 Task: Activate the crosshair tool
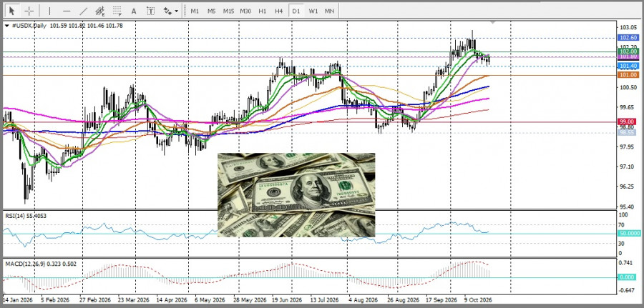(29, 11)
